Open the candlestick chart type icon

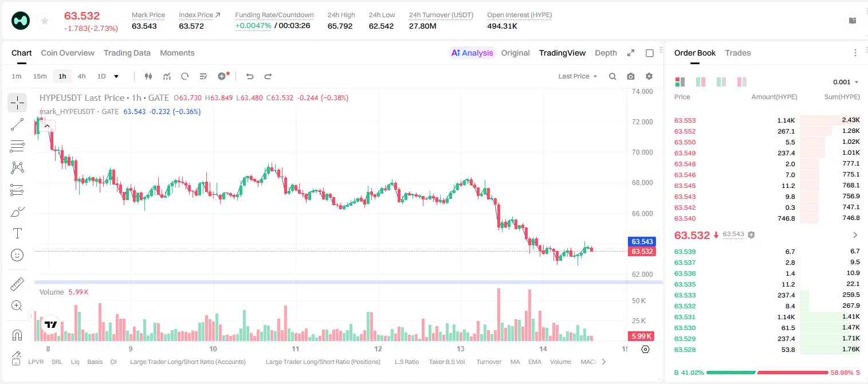pos(148,76)
